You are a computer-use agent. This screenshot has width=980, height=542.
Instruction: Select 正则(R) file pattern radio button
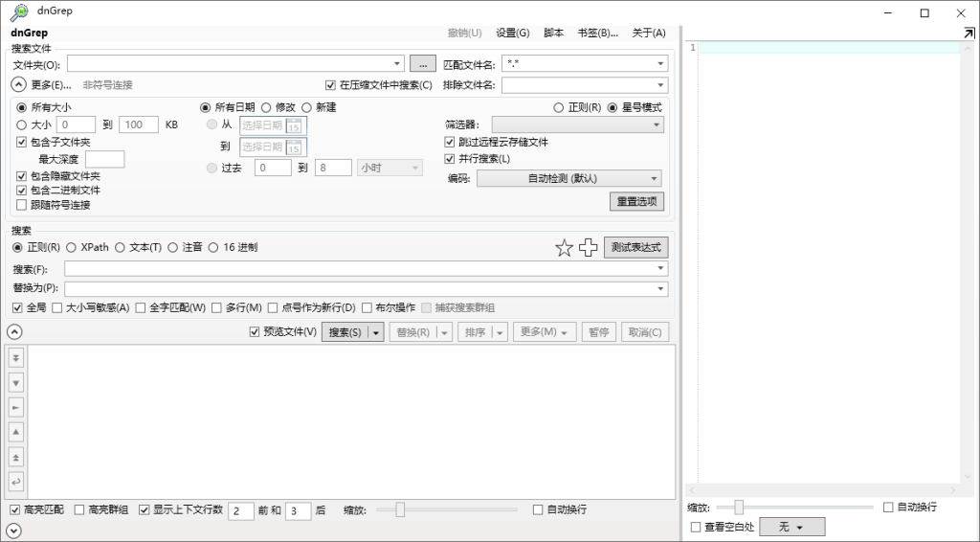coord(559,107)
